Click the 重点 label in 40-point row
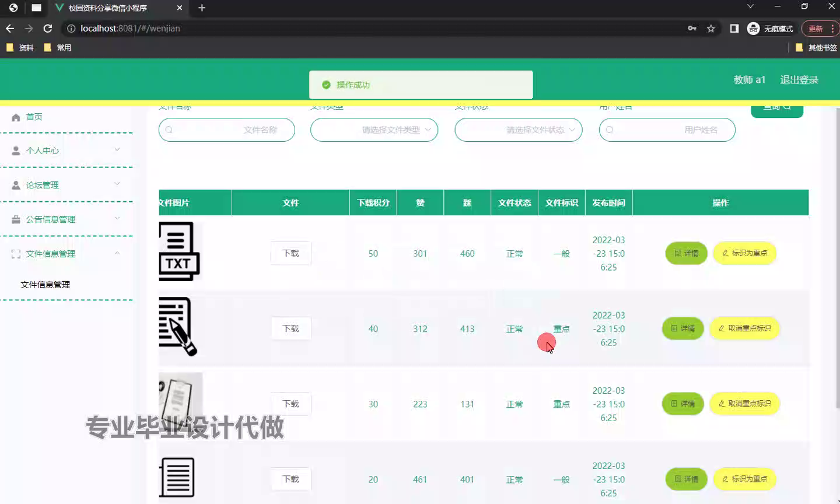This screenshot has height=504, width=840. coord(562,329)
